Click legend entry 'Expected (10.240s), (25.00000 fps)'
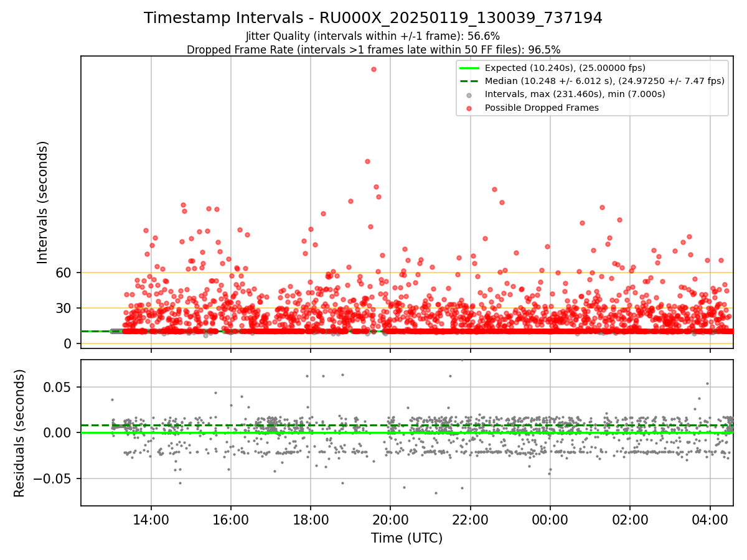 [565, 68]
